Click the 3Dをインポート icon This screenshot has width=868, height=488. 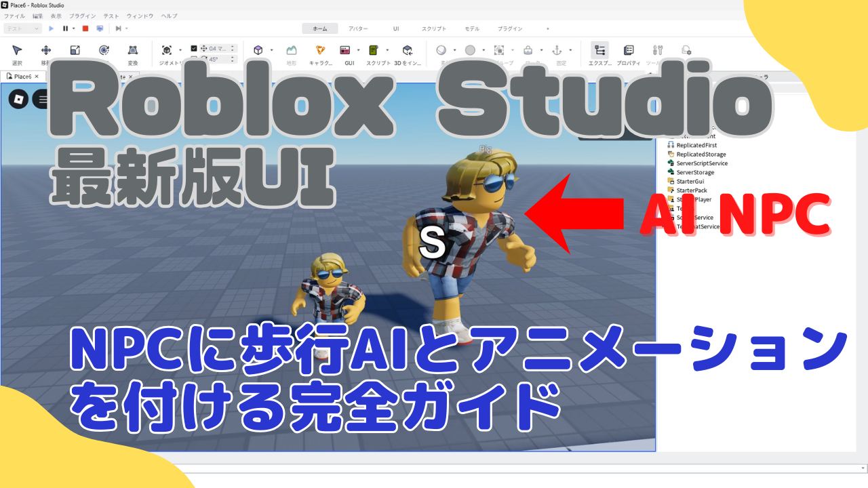pos(407,50)
